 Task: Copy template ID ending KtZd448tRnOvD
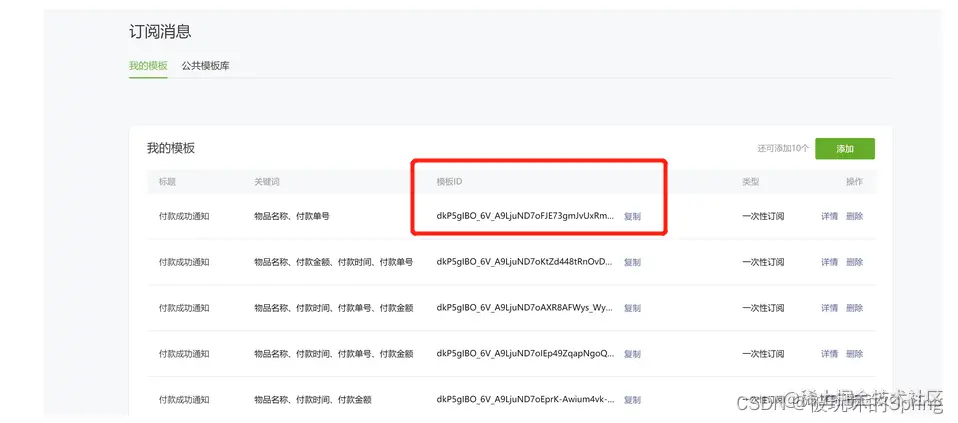coord(632,262)
